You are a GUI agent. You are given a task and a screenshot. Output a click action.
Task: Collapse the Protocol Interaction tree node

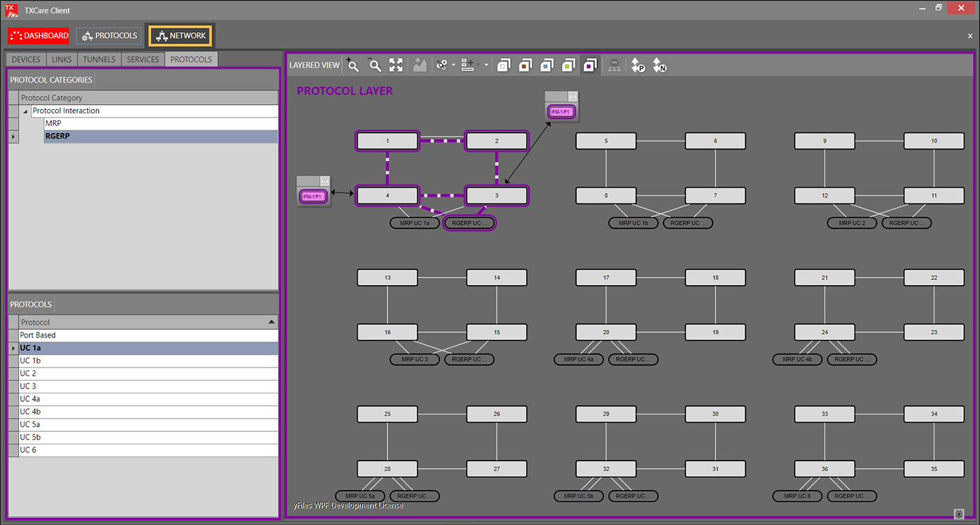click(x=26, y=111)
